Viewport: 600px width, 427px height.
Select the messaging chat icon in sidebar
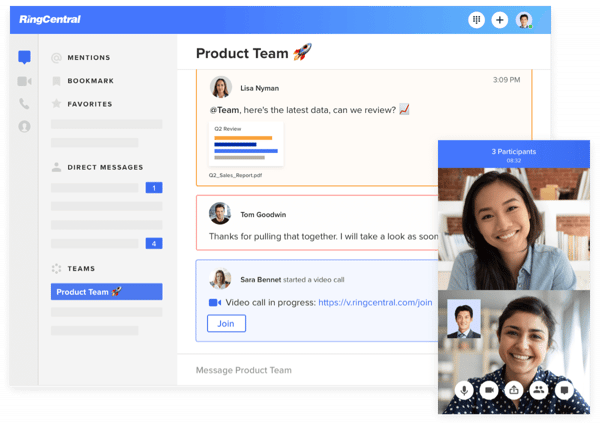pos(24,57)
